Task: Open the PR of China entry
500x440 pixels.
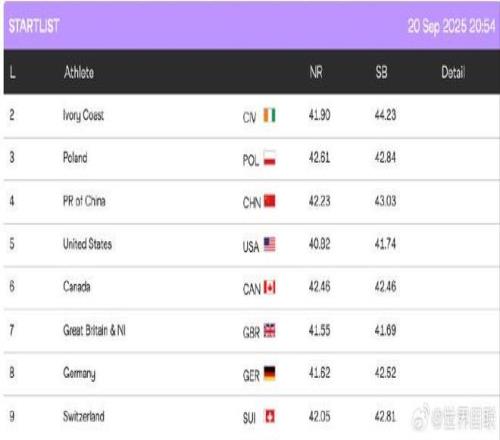Action: 84,201
